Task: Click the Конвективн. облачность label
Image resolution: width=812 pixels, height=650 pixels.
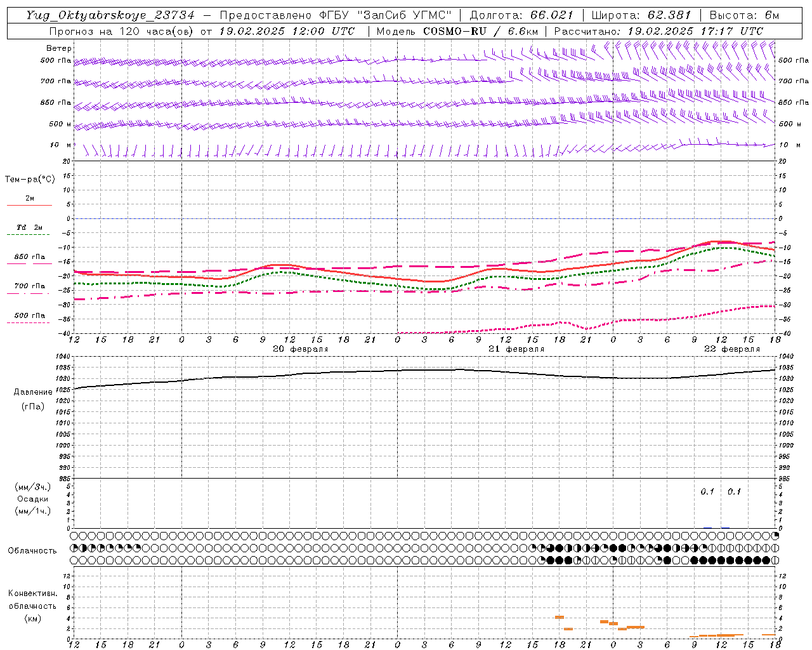Action: point(32,600)
